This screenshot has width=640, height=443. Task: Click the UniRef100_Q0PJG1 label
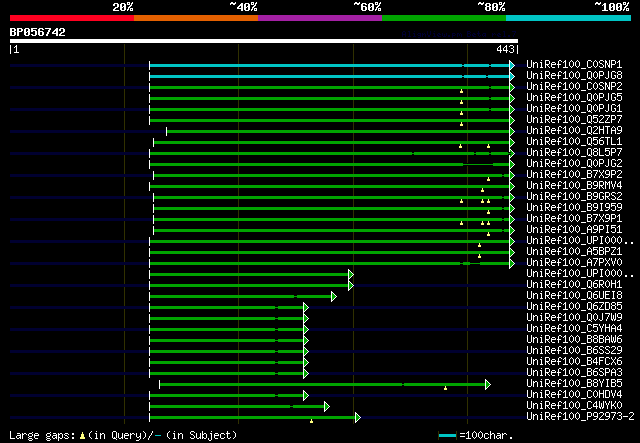coord(574,109)
